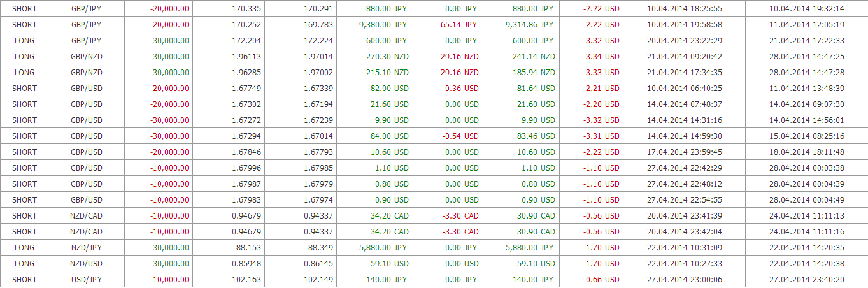Select the NZD/JPY pair cell
Viewport: 868px width, 288px height.
(86, 247)
